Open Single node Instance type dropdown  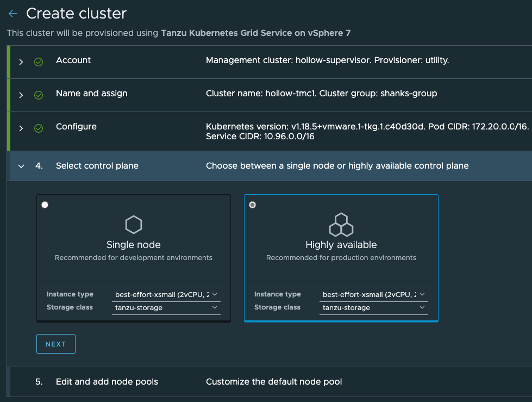coord(167,294)
